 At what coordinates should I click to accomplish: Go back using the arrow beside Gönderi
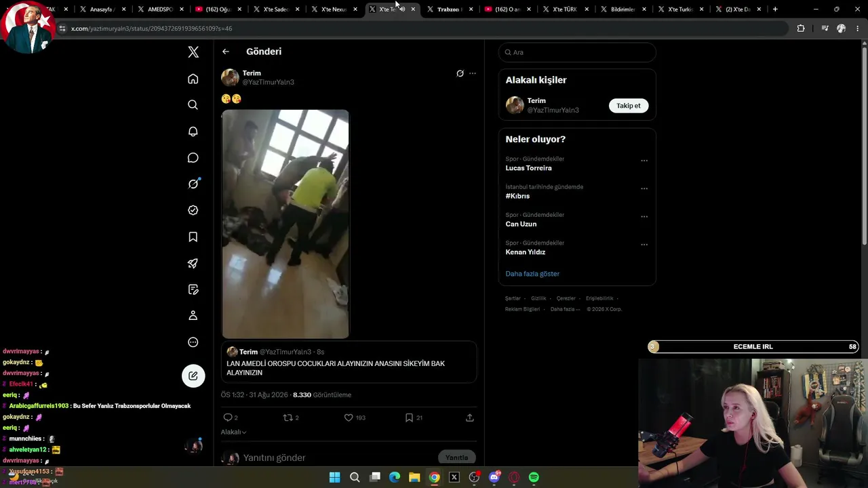226,52
